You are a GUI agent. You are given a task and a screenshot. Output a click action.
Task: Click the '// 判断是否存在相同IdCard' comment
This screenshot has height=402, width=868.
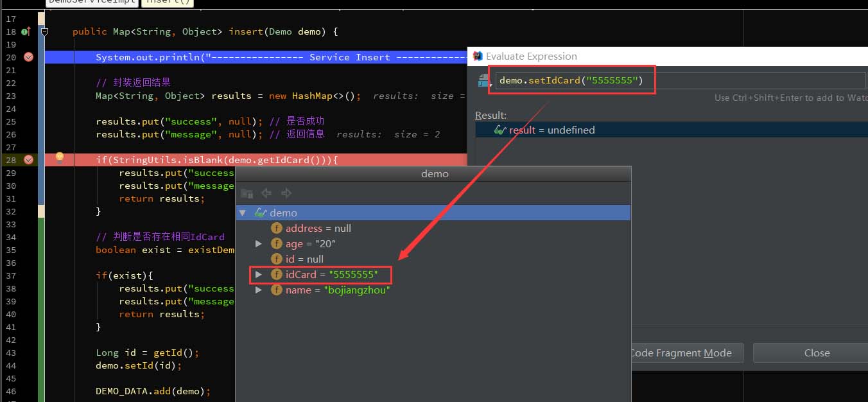pyautogui.click(x=160, y=237)
